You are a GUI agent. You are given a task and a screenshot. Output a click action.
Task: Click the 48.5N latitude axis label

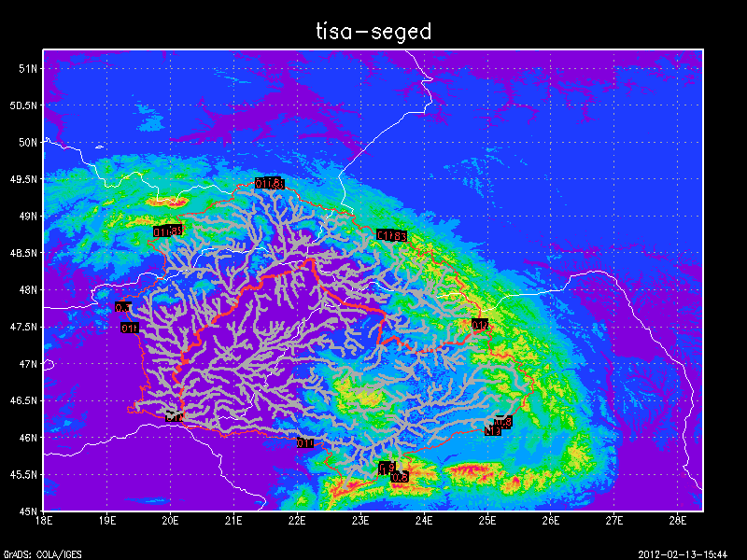coord(23,253)
